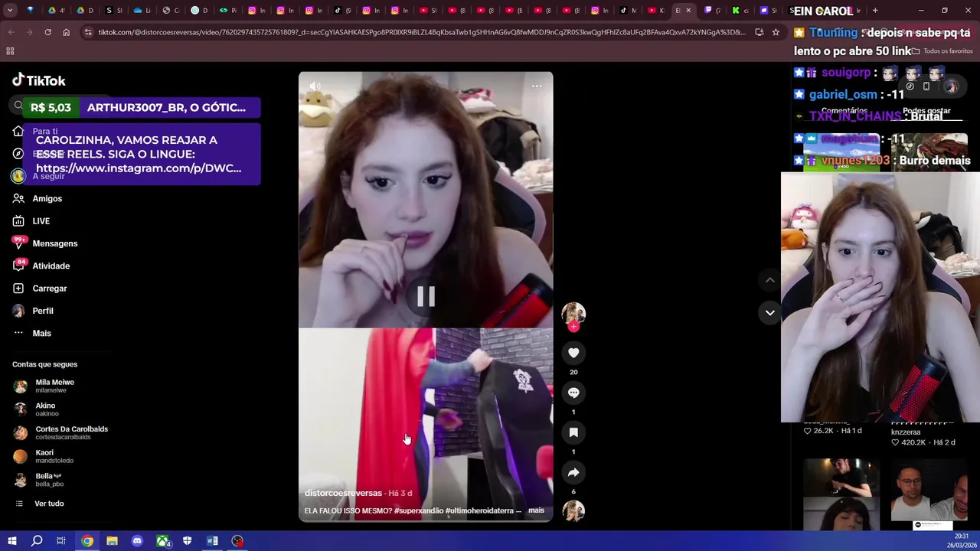The image size is (980, 551).
Task: Open the music disc avatar below share
Action: tap(573, 510)
